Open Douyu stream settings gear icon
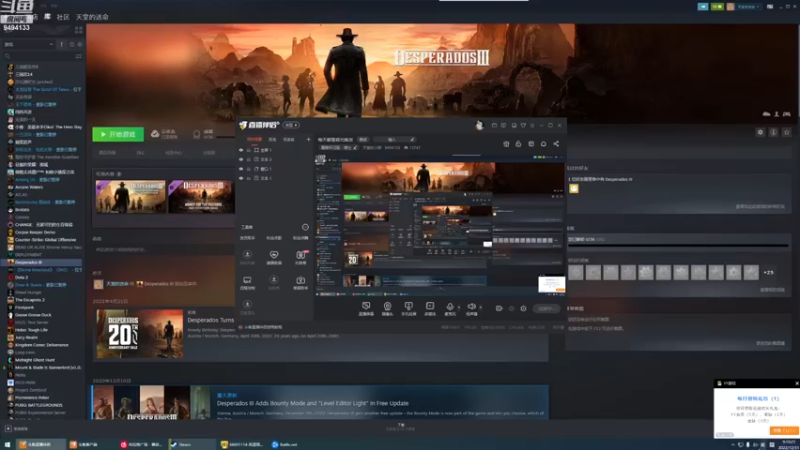This screenshot has width=800, height=450. click(x=523, y=308)
